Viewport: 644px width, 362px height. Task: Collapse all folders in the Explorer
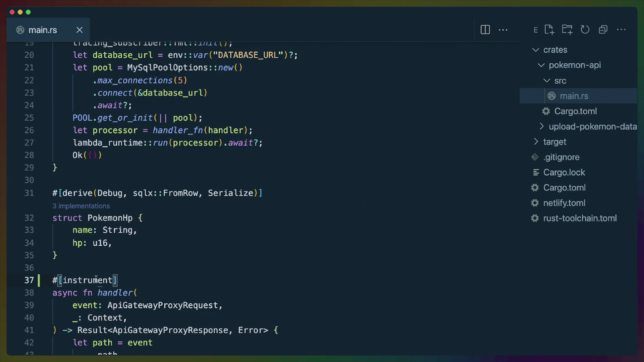[x=603, y=29]
